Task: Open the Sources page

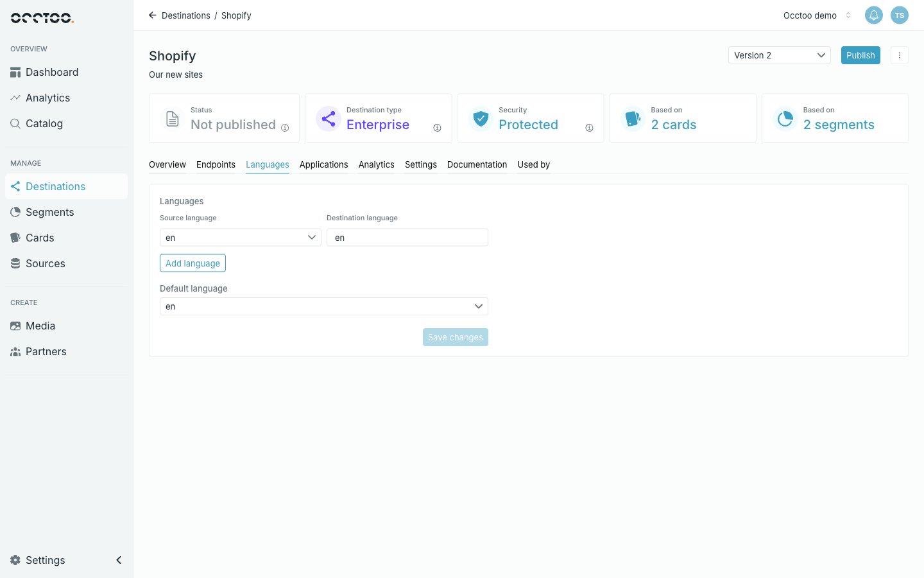Action: coord(66,263)
